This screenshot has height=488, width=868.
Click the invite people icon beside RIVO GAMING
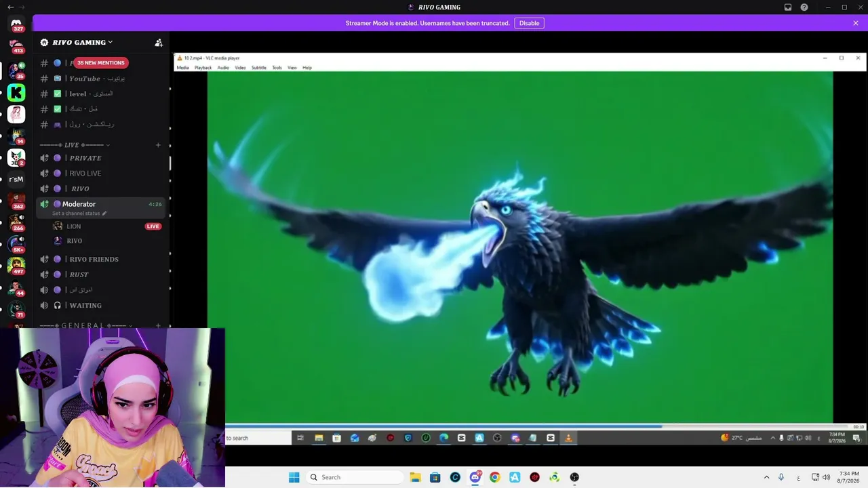click(x=159, y=43)
